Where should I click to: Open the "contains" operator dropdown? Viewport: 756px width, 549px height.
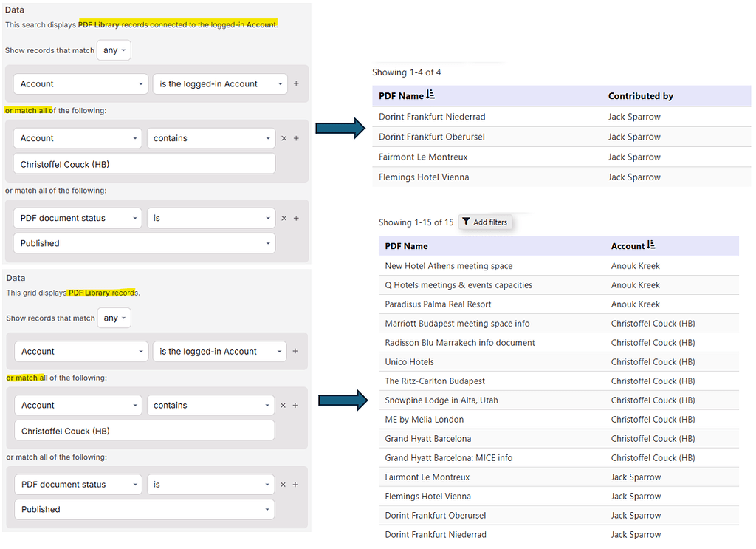point(210,137)
